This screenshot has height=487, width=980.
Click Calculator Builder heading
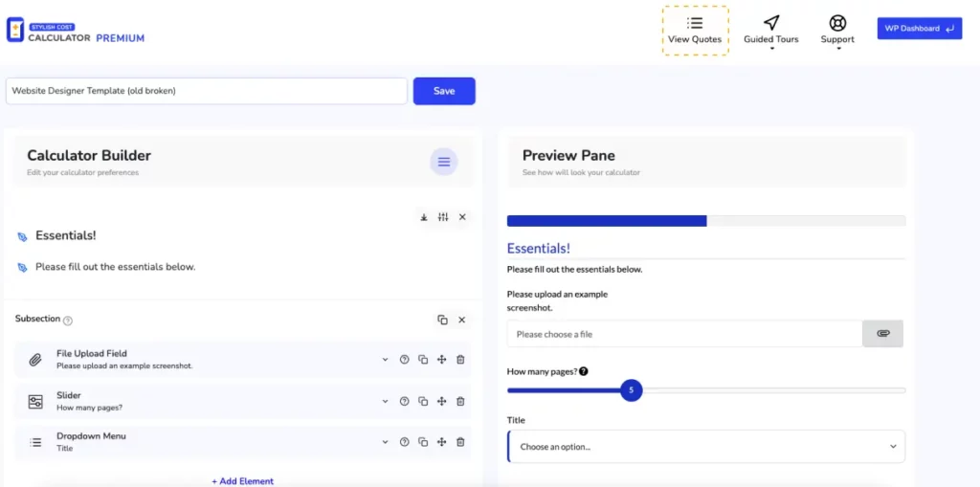tap(89, 156)
